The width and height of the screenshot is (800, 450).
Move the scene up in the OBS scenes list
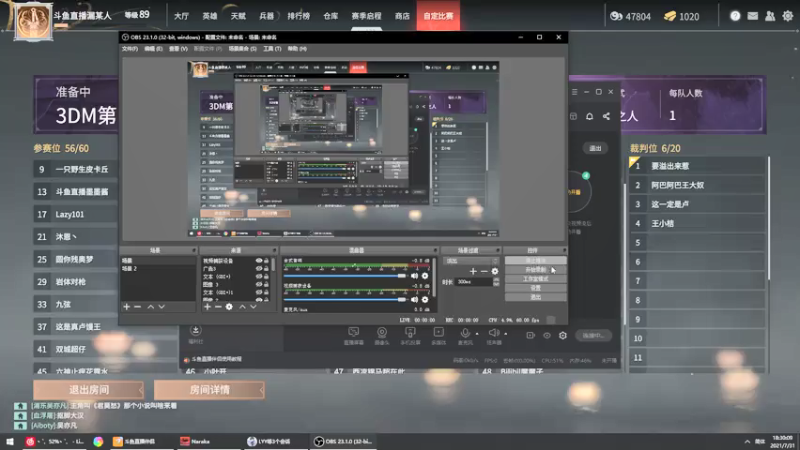(151, 307)
